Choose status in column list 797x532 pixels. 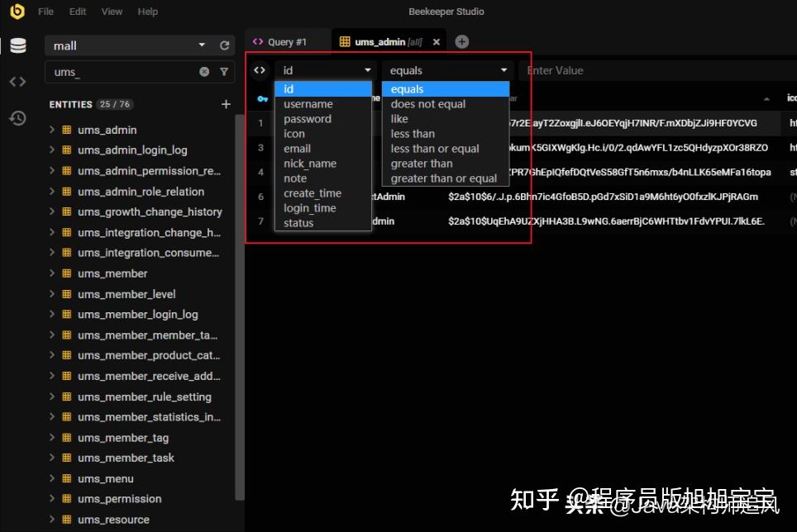(x=322, y=223)
